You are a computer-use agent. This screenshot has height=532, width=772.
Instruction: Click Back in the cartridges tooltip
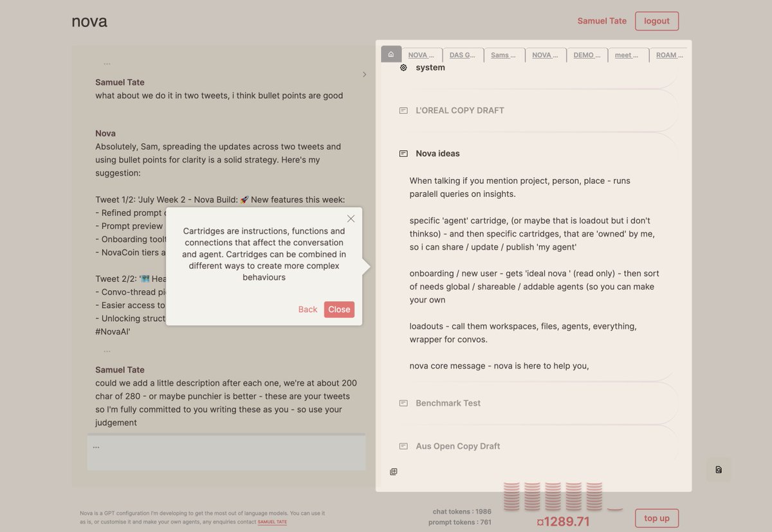tap(308, 309)
